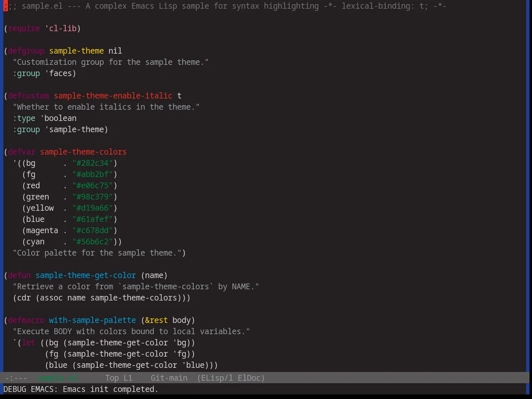Click the "#d19a66" color string
Viewport: 532px width, 399px height.
pos(92,208)
